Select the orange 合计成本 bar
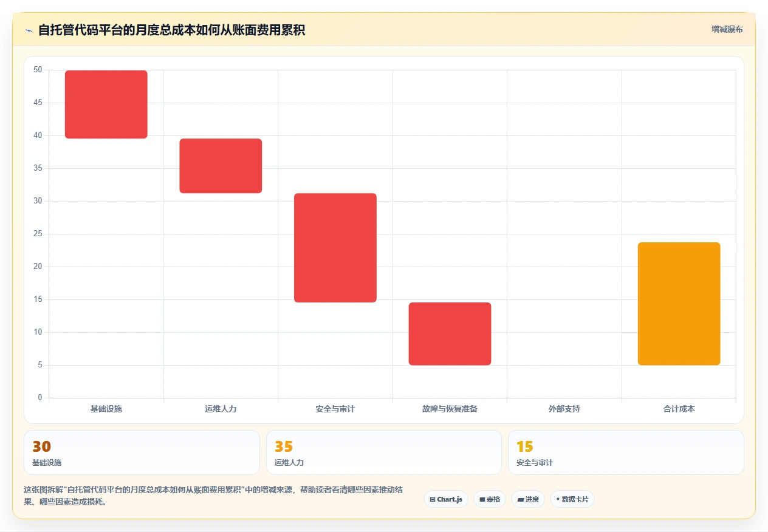The image size is (768, 532). (x=679, y=304)
